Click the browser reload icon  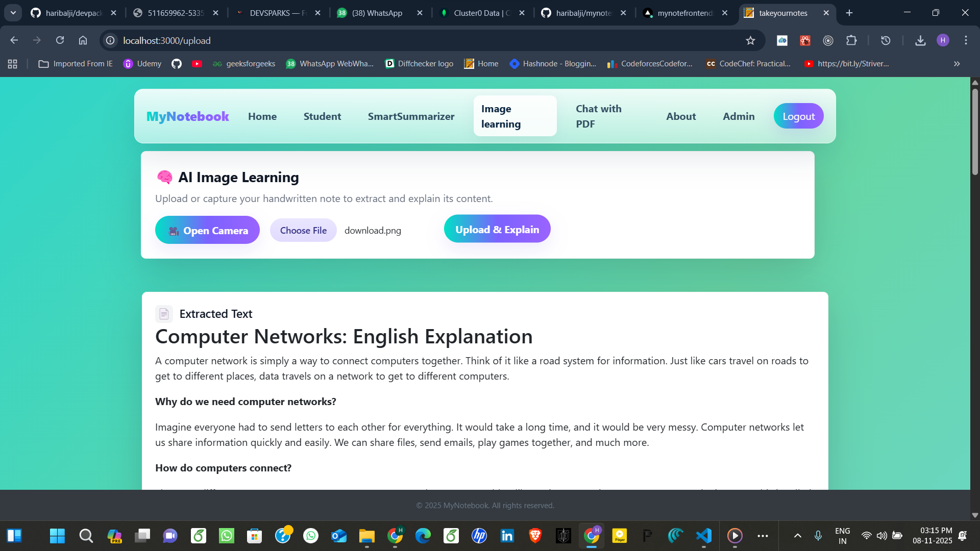click(x=60, y=40)
